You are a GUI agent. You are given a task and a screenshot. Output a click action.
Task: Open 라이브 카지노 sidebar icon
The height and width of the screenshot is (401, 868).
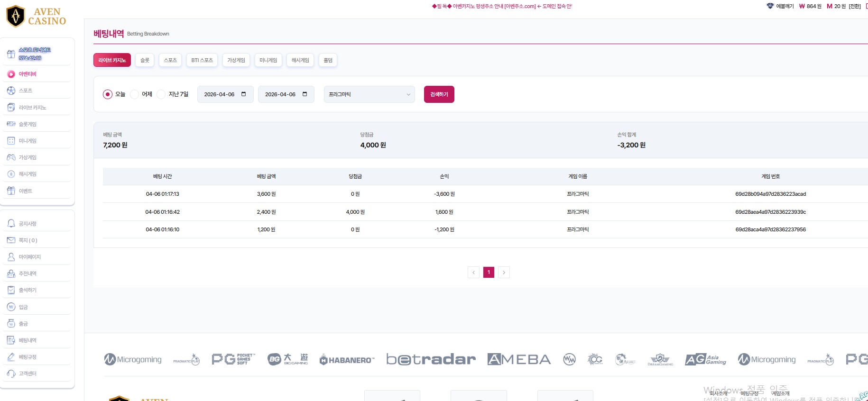coord(11,108)
